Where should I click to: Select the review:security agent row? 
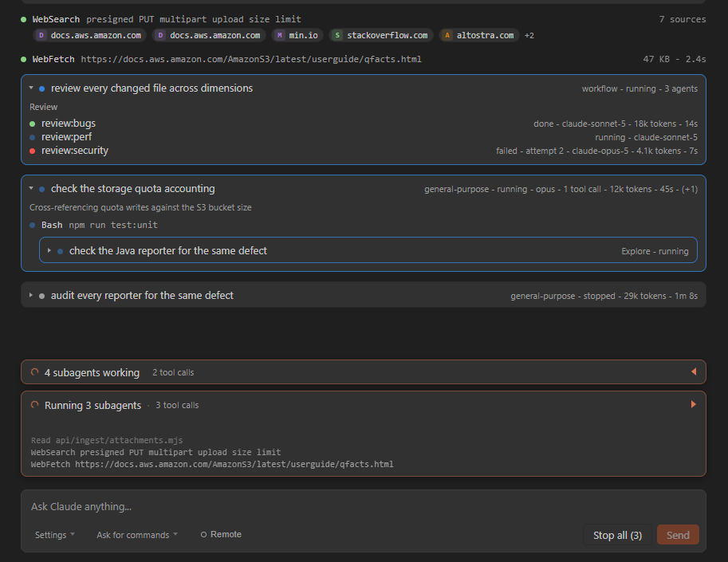364,151
